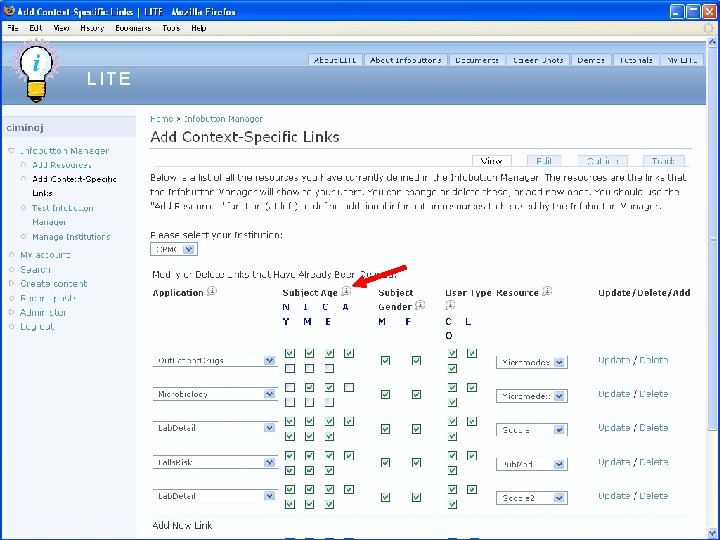This screenshot has width=720, height=540.
Task: Click the info icon next to Resource
Action: click(x=547, y=291)
